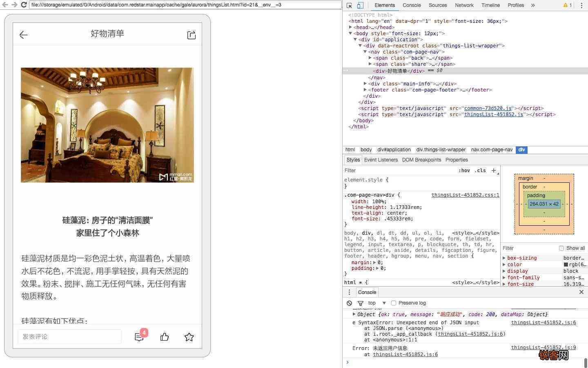The height and width of the screenshot is (368, 588).
Task: Open comments icon with badge 4
Action: point(139,337)
